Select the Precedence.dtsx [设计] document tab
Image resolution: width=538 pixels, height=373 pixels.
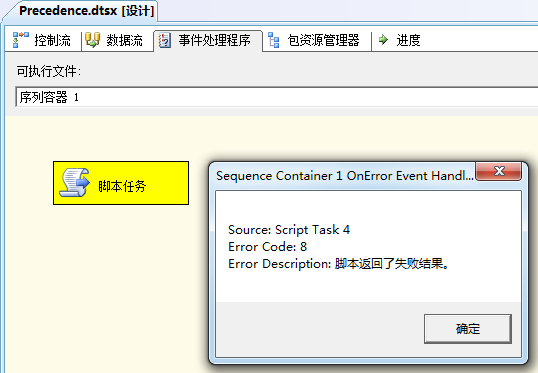pyautogui.click(x=86, y=11)
